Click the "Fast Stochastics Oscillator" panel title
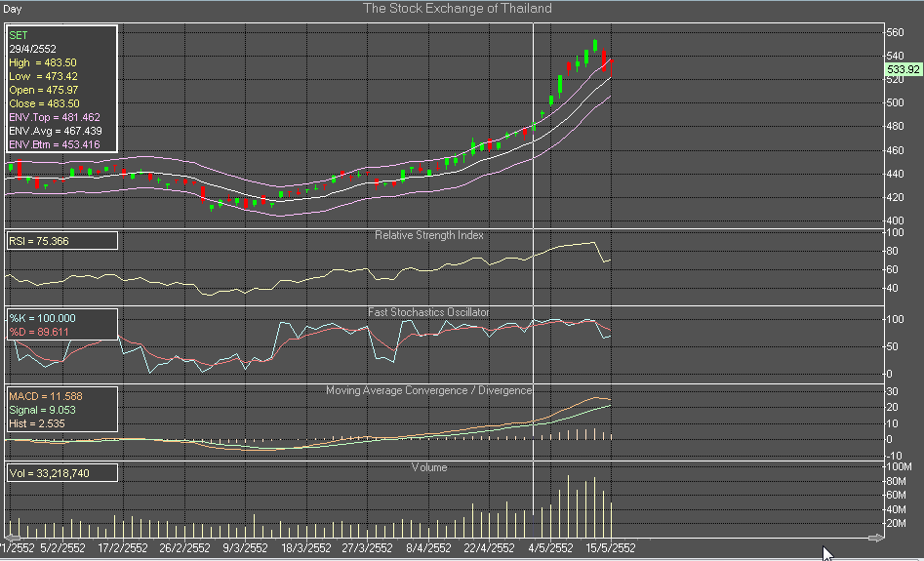 pos(428,312)
